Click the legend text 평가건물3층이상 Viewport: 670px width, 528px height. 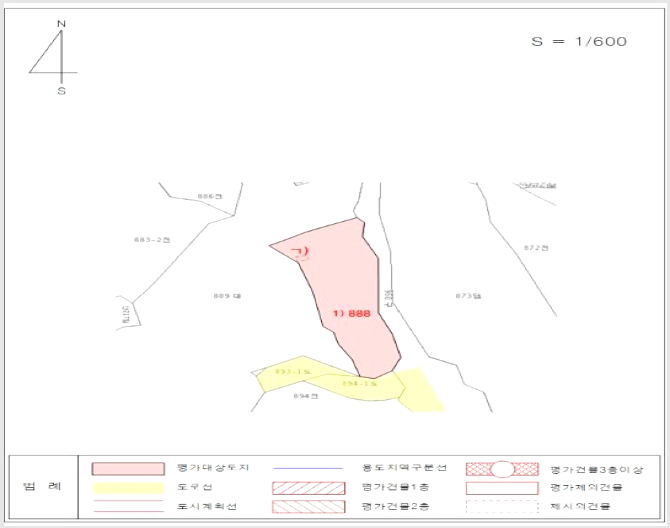pos(597,470)
